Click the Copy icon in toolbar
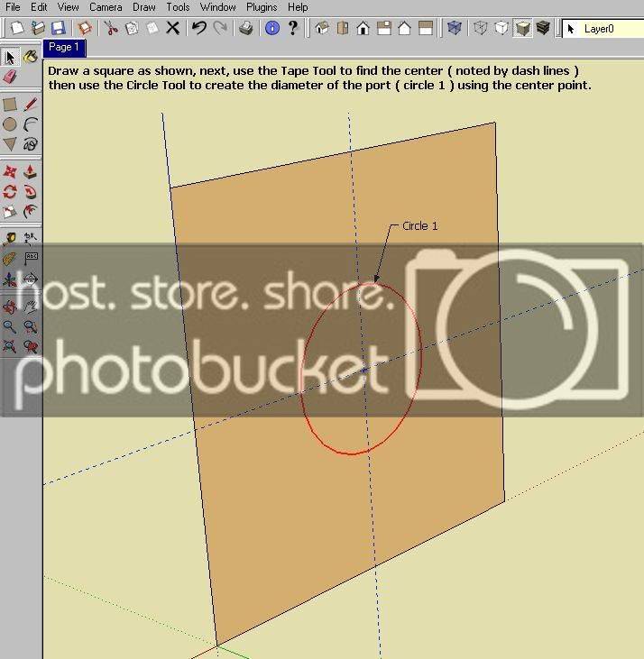644x659 pixels. (x=132, y=29)
